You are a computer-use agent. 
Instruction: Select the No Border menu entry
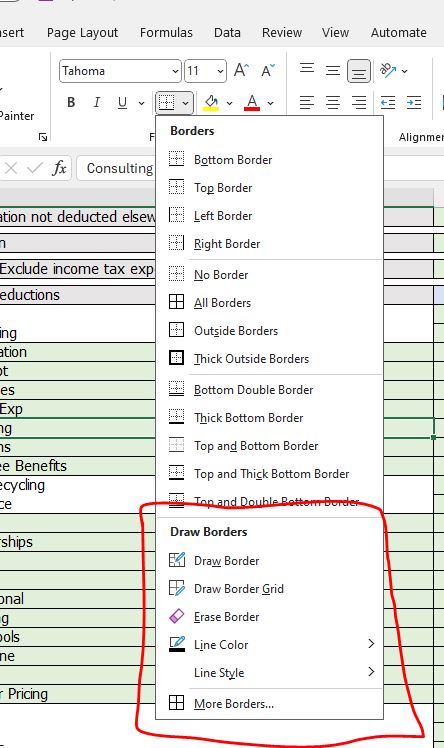click(x=221, y=275)
